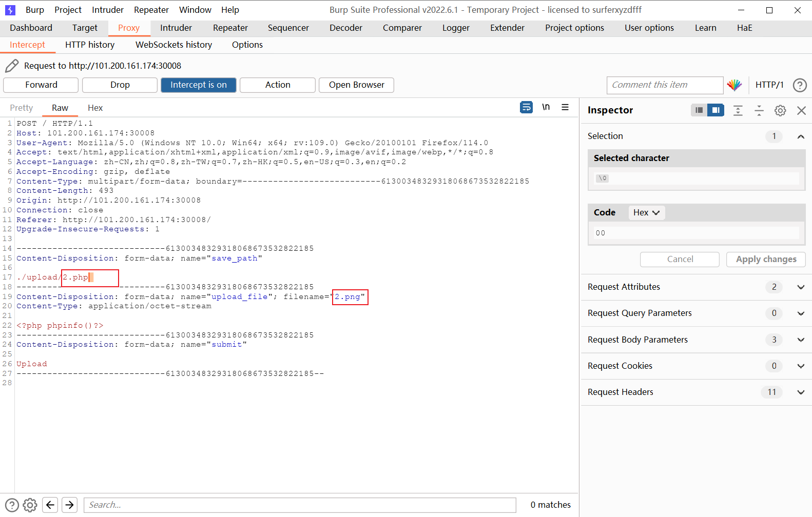Click the Selected character value field
Image resolution: width=812 pixels, height=517 pixels.
(696, 178)
